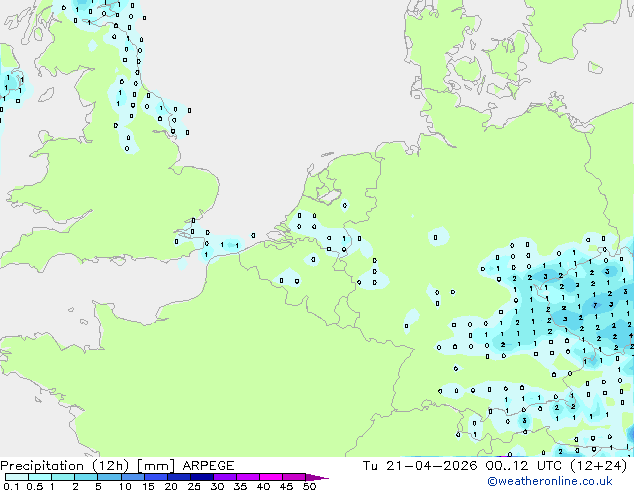Click the legend swatch between 10 and 15
Viewport: 634px width, 490px height.
click(133, 477)
